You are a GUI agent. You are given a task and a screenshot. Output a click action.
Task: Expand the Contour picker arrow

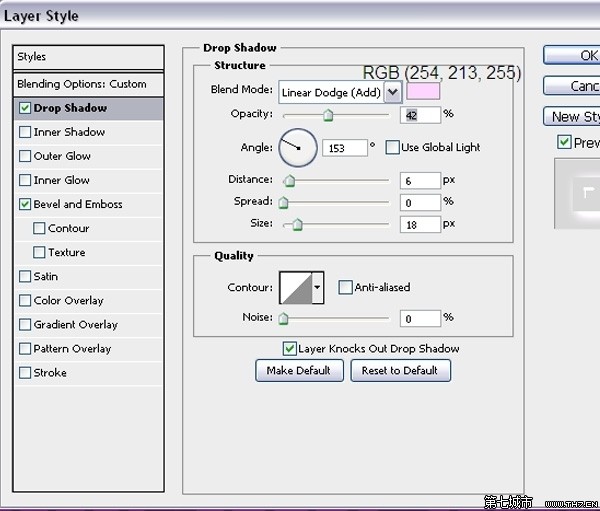point(318,288)
